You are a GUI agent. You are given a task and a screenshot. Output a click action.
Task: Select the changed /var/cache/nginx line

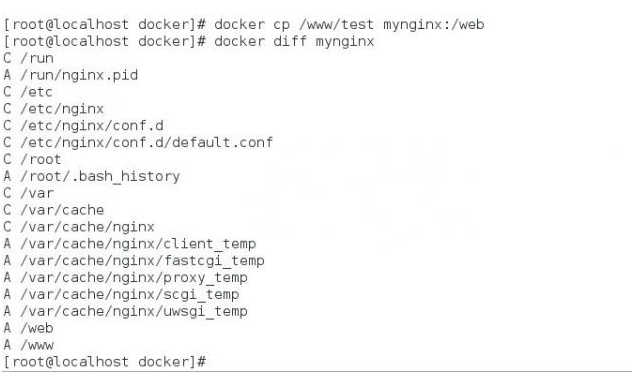(x=79, y=227)
